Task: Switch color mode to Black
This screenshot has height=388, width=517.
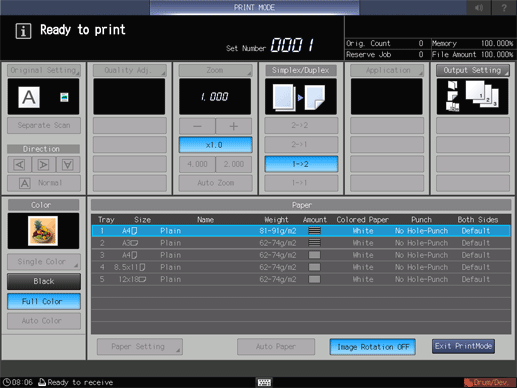Action: (44, 281)
